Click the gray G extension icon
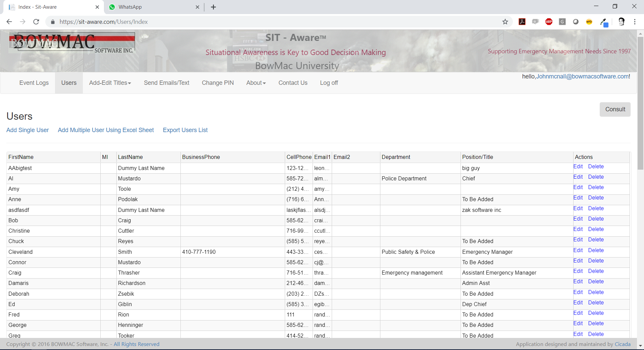 click(562, 22)
